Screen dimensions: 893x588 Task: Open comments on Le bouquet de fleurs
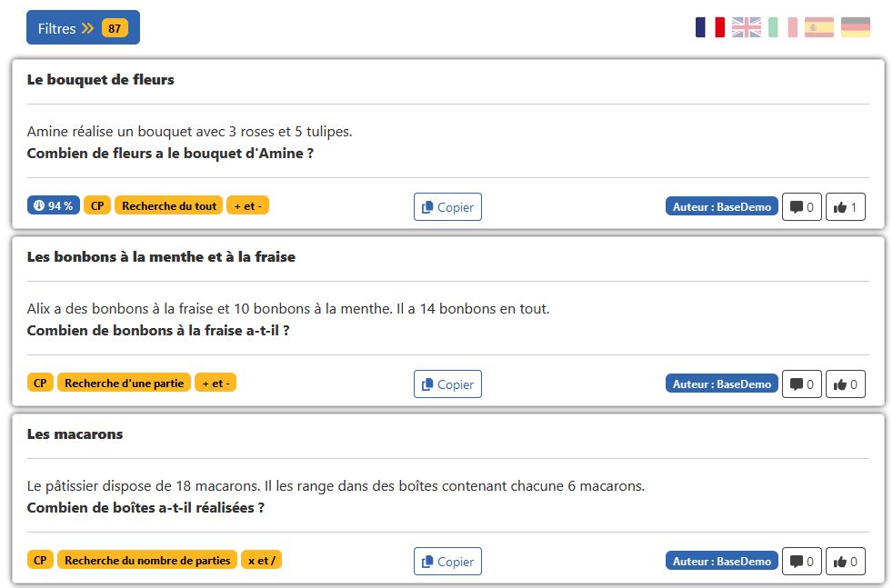(x=802, y=207)
